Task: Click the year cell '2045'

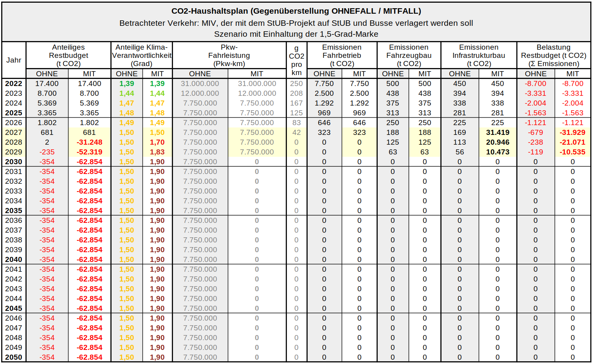Action: (14, 308)
